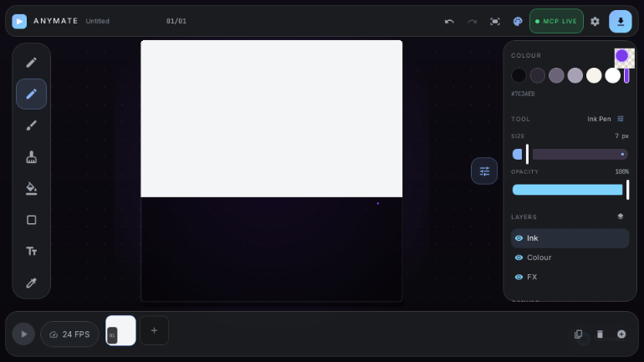
Task: Delete the current frame
Action: pos(600,334)
